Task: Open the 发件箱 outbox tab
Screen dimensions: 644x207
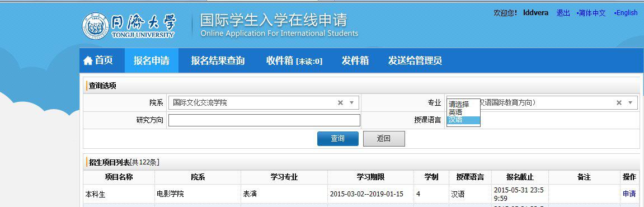Action: click(x=355, y=61)
